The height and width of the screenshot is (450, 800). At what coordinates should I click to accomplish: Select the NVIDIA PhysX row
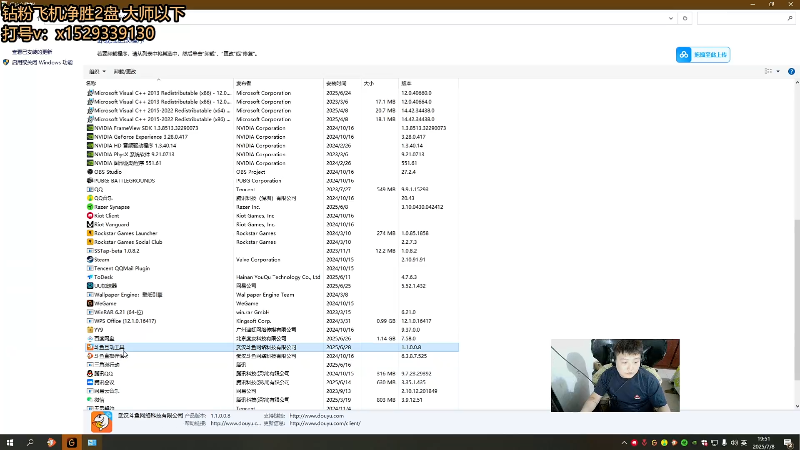[271, 154]
